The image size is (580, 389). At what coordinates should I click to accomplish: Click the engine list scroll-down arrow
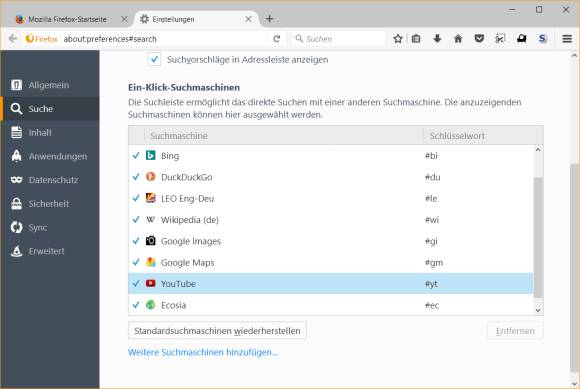538,311
